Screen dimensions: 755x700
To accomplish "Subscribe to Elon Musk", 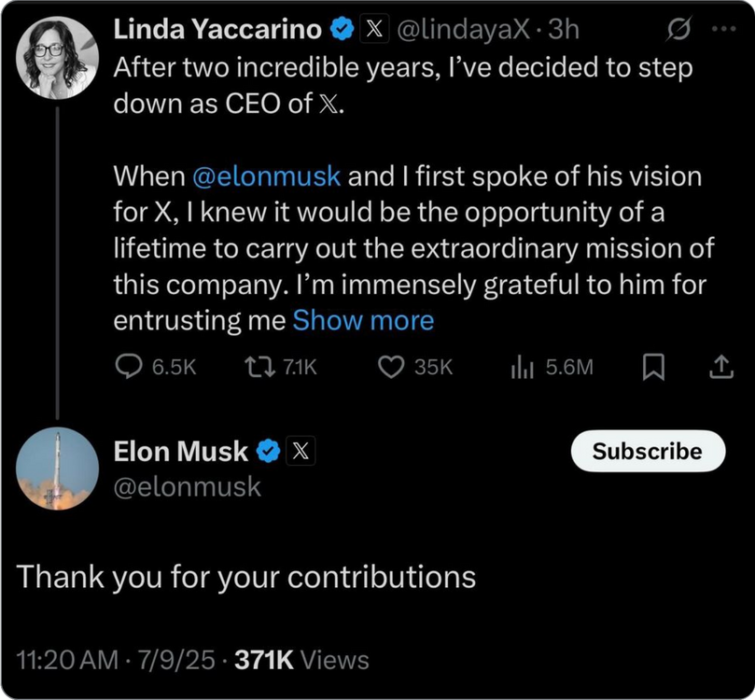I will click(x=647, y=451).
